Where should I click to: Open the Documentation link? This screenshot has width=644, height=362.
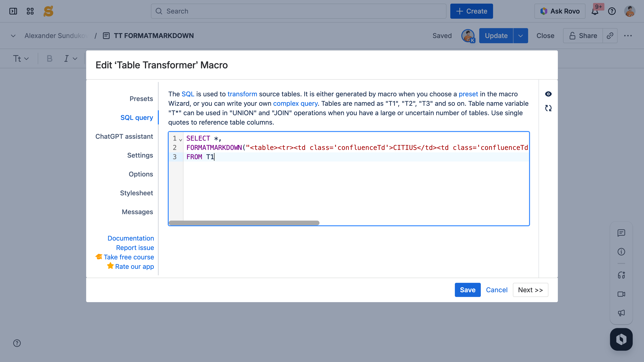(130, 238)
